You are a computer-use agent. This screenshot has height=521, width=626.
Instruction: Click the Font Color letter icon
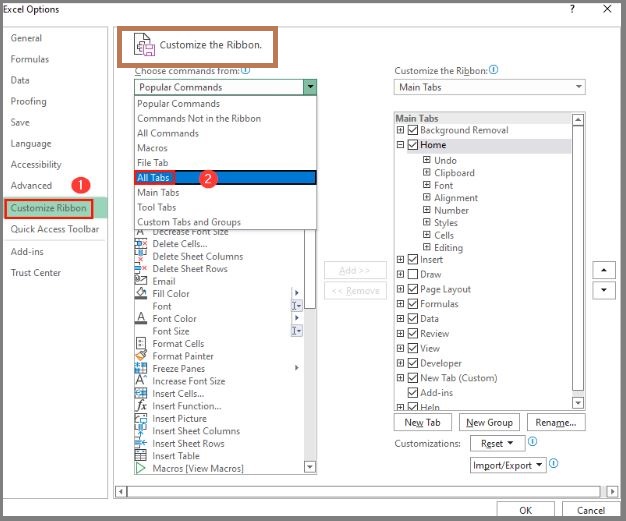click(x=141, y=318)
